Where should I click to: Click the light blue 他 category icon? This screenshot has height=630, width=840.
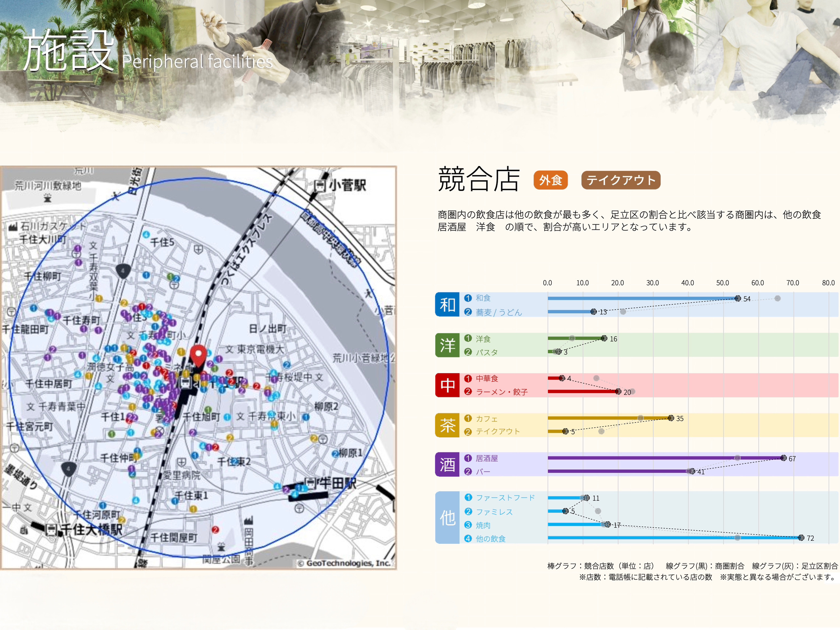[x=447, y=517]
